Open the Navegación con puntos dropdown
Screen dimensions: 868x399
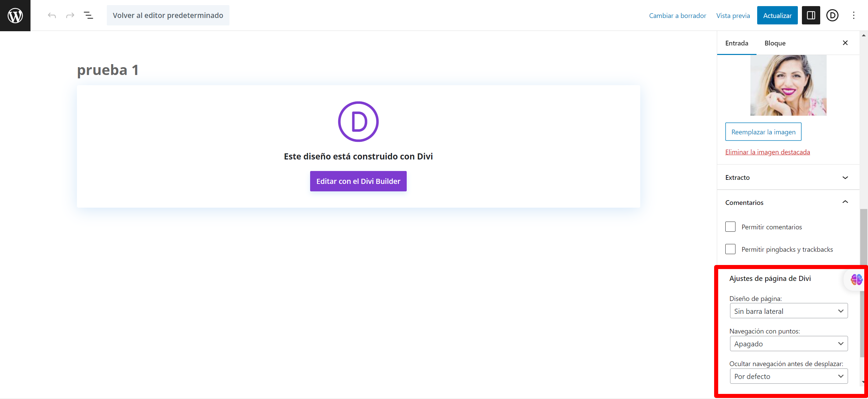coord(789,344)
